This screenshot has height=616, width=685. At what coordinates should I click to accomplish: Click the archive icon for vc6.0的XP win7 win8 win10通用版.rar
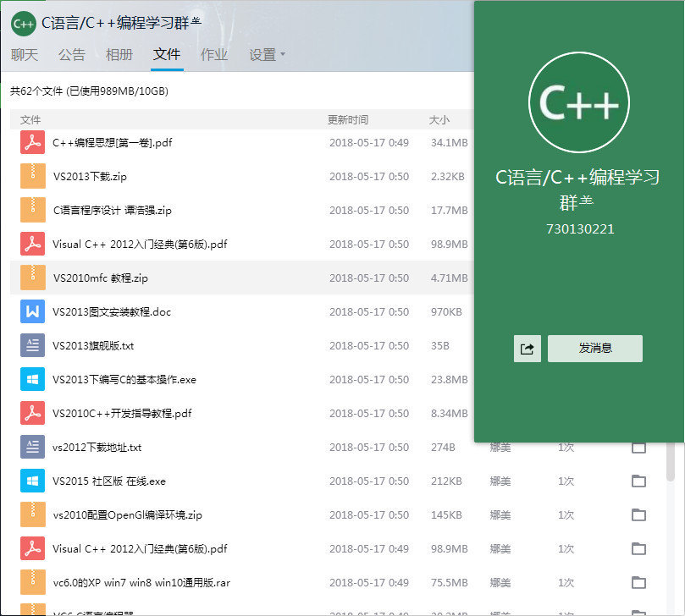click(x=33, y=582)
